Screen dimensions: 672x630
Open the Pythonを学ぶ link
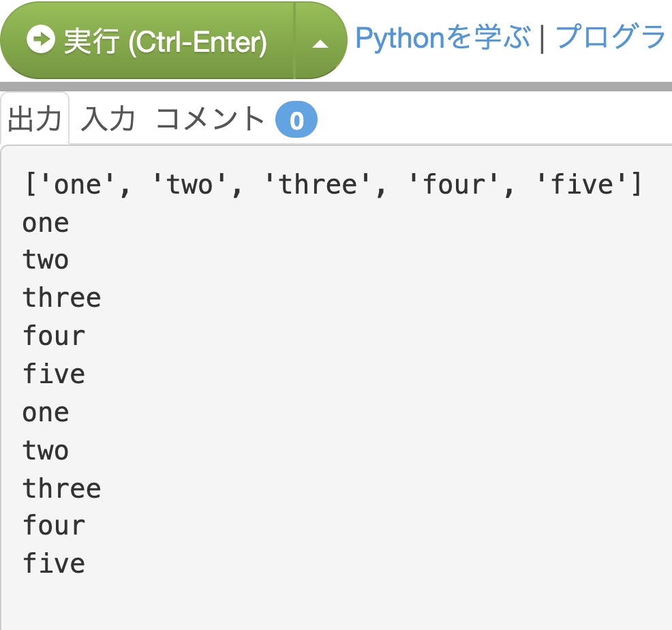(x=443, y=37)
